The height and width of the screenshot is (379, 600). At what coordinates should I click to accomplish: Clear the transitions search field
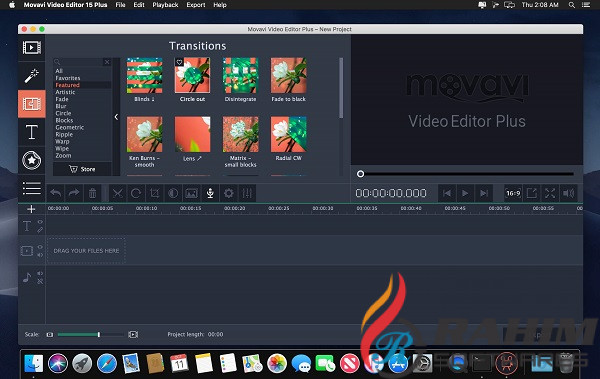(107, 62)
